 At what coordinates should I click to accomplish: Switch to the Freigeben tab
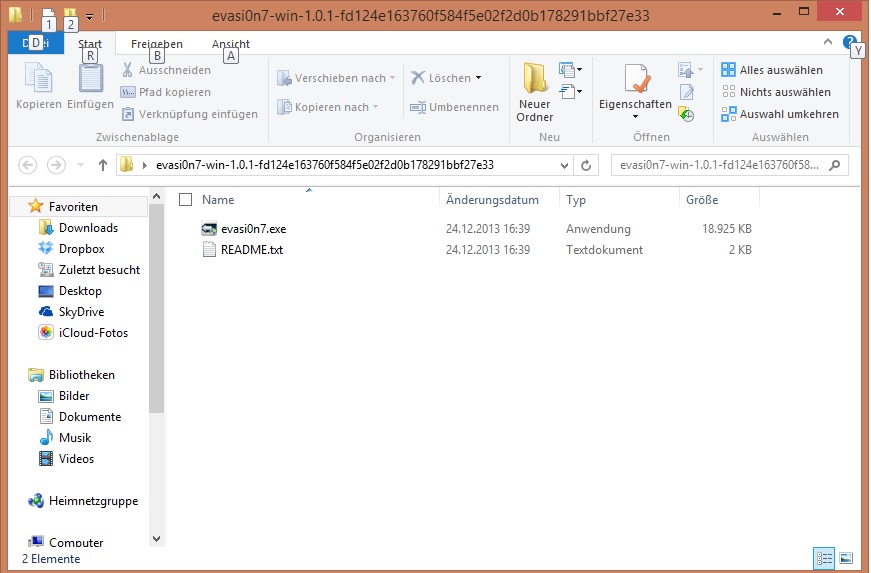[157, 44]
